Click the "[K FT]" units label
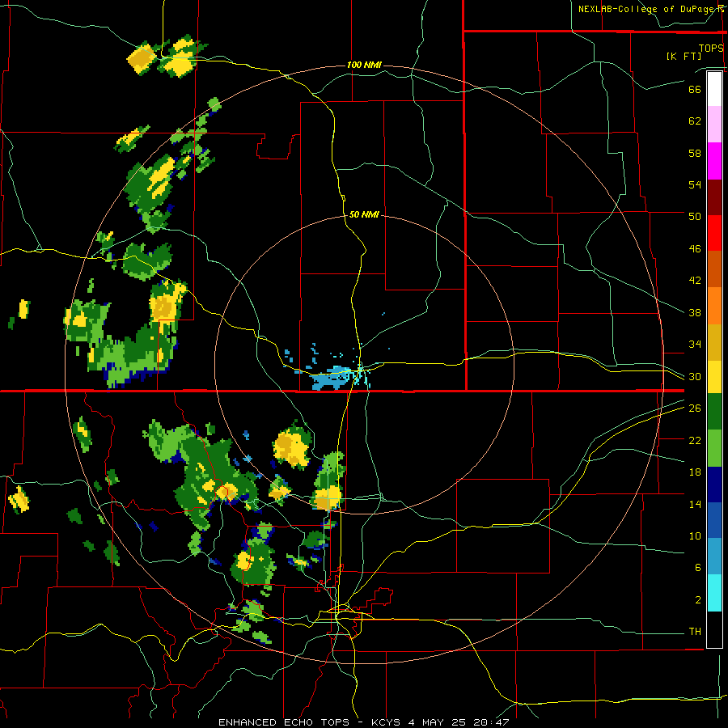 pos(684,56)
